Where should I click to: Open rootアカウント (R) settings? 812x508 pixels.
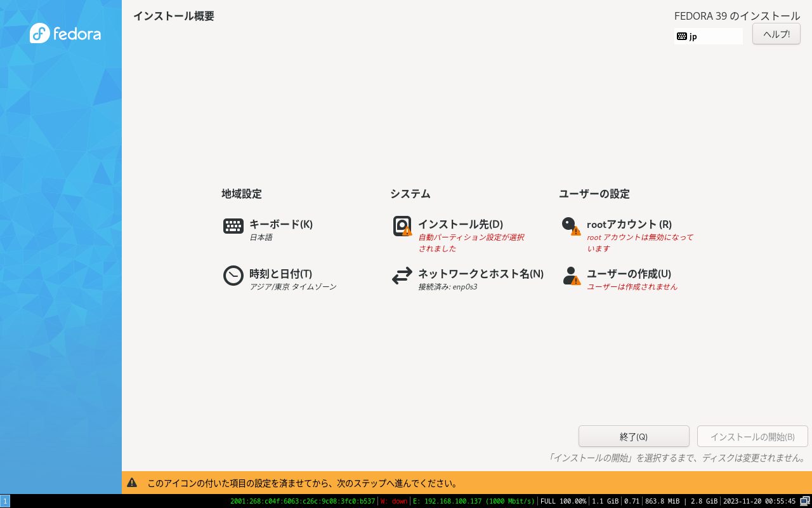(x=629, y=224)
